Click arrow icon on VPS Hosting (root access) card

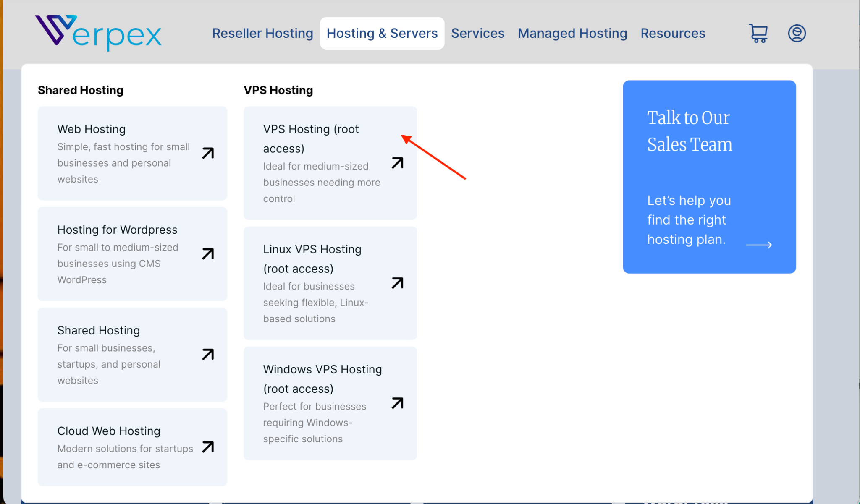pos(397,163)
